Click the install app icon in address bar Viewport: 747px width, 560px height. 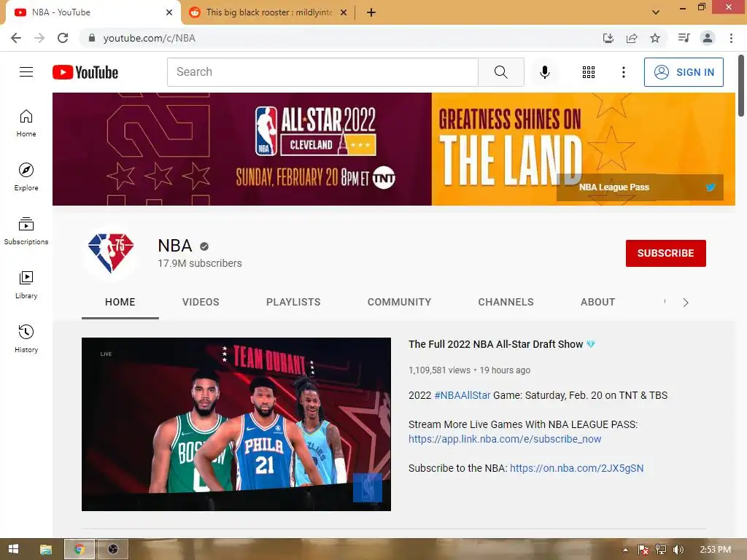click(608, 38)
